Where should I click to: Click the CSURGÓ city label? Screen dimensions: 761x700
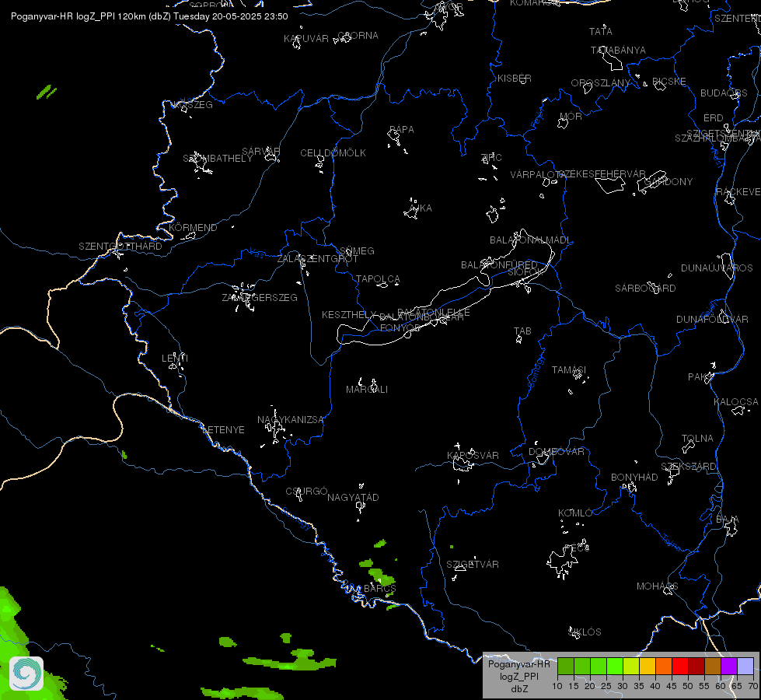tap(307, 491)
